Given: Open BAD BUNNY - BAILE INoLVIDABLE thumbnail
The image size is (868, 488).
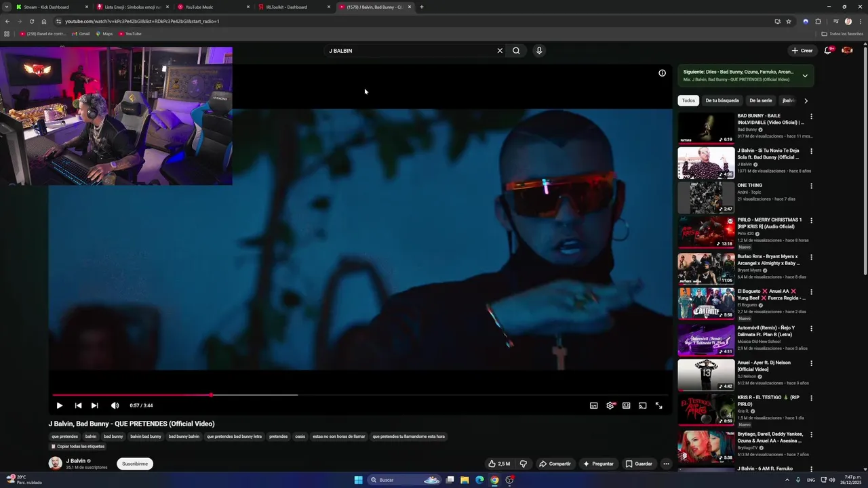Looking at the screenshot, I should tap(706, 128).
